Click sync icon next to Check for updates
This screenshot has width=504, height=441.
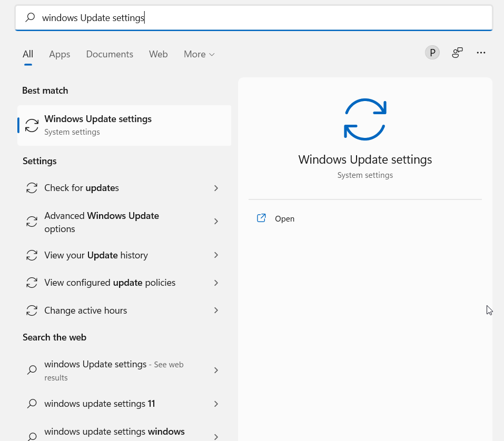coord(32,188)
